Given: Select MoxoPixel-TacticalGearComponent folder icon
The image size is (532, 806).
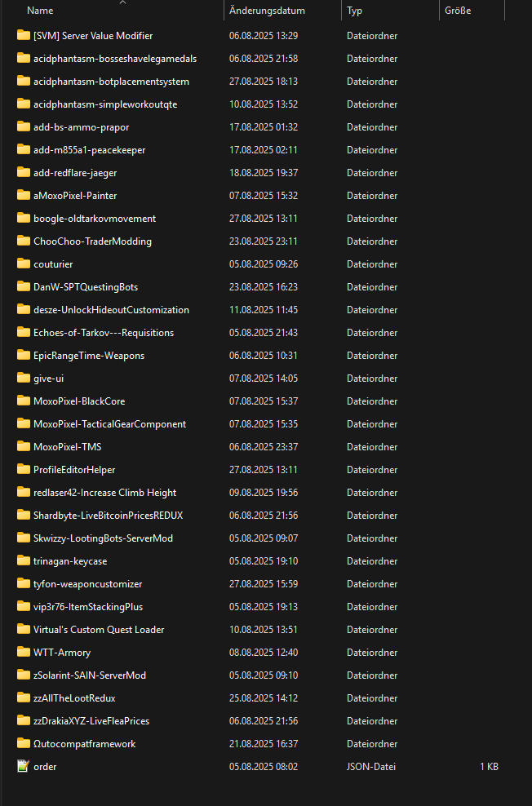Looking at the screenshot, I should [23, 423].
